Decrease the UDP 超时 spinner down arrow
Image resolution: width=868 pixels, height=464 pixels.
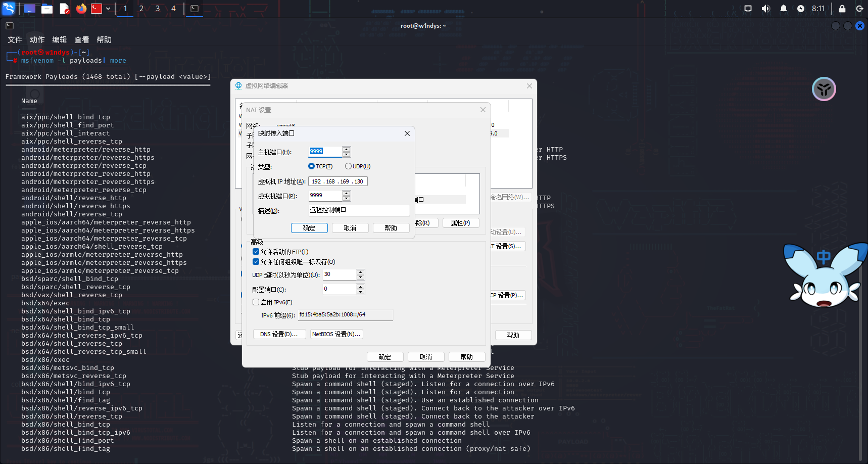click(360, 277)
